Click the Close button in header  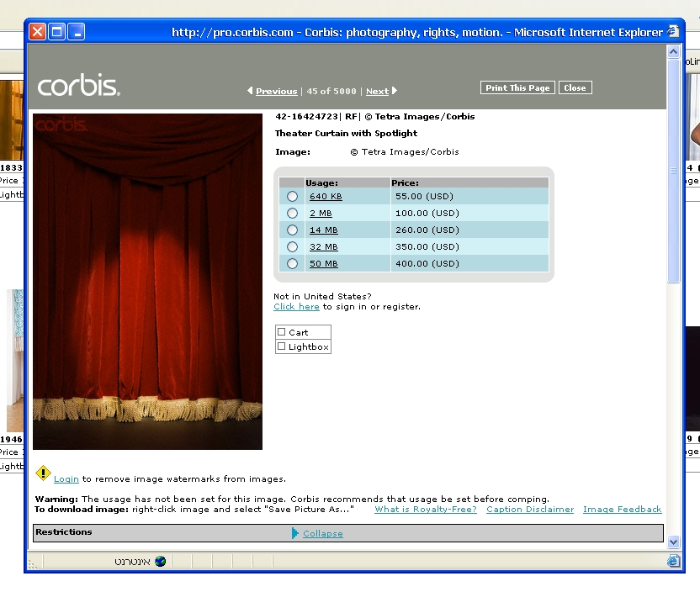click(x=575, y=88)
